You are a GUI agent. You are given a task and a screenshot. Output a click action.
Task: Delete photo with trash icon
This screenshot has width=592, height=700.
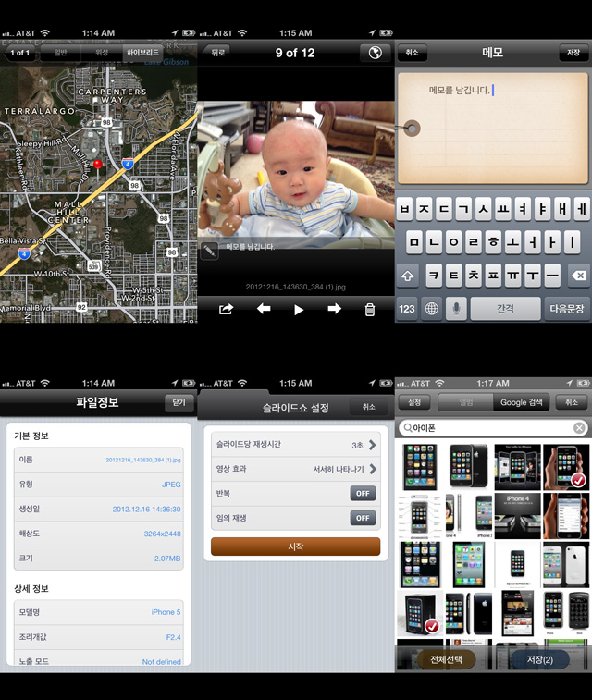pyautogui.click(x=370, y=310)
